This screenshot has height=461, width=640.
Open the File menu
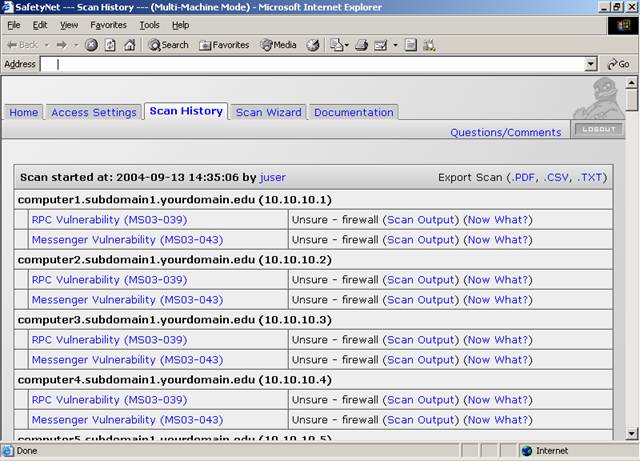[x=13, y=25]
